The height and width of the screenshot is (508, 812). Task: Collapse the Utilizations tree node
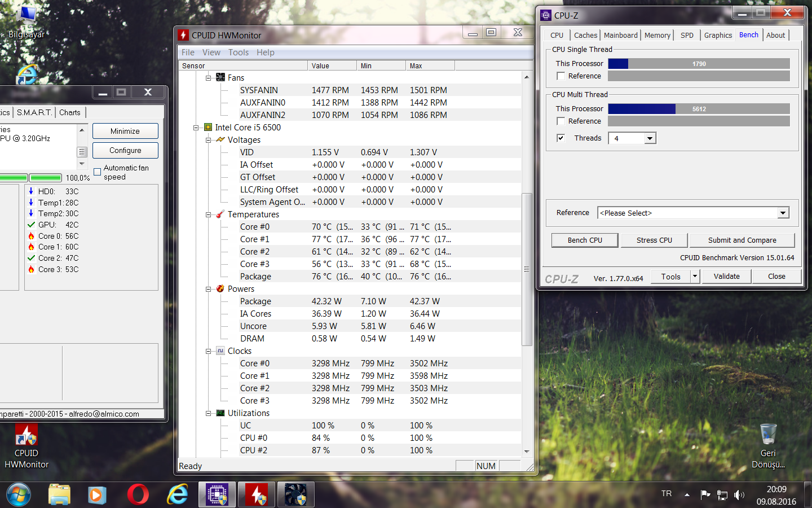[208, 413]
